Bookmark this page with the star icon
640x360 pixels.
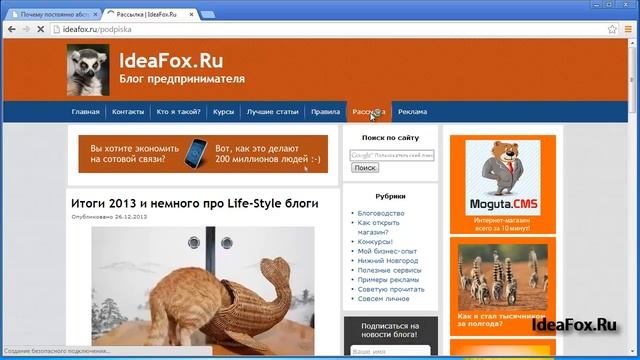pos(612,29)
